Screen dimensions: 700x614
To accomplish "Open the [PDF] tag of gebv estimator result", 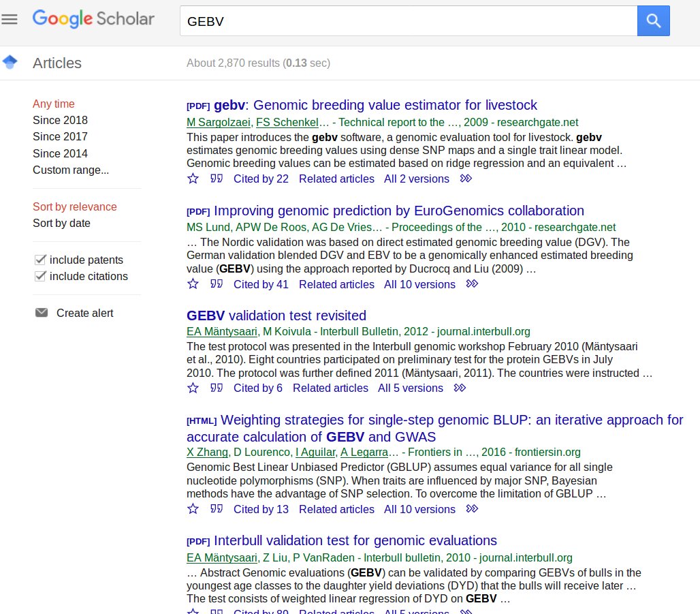I will click(198, 106).
